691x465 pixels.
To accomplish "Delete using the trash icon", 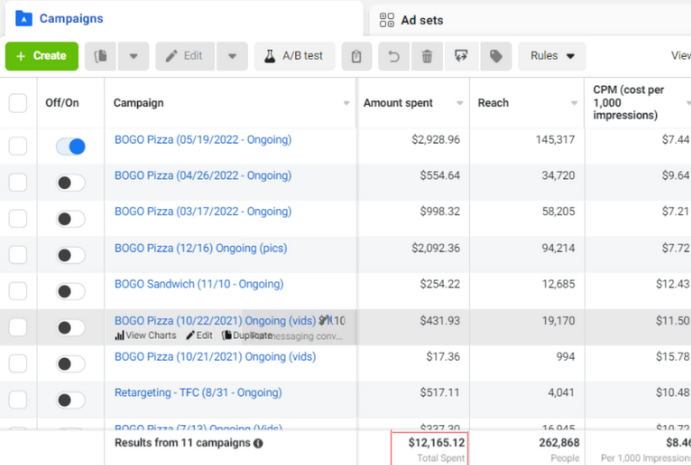I will pyautogui.click(x=426, y=56).
